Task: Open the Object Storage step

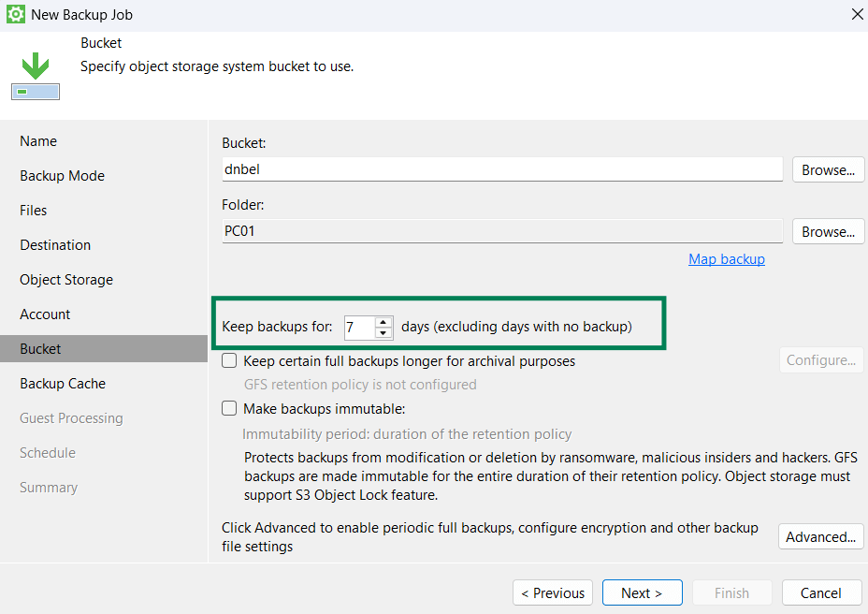Action: click(66, 280)
